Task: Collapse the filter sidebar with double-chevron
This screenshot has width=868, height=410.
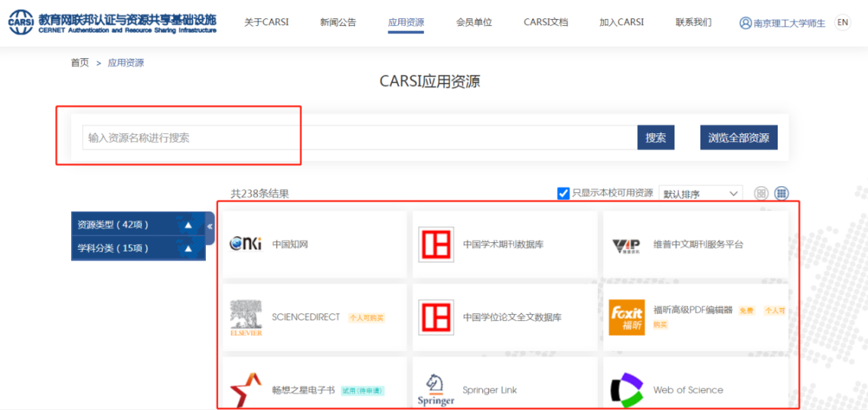Action: [210, 227]
